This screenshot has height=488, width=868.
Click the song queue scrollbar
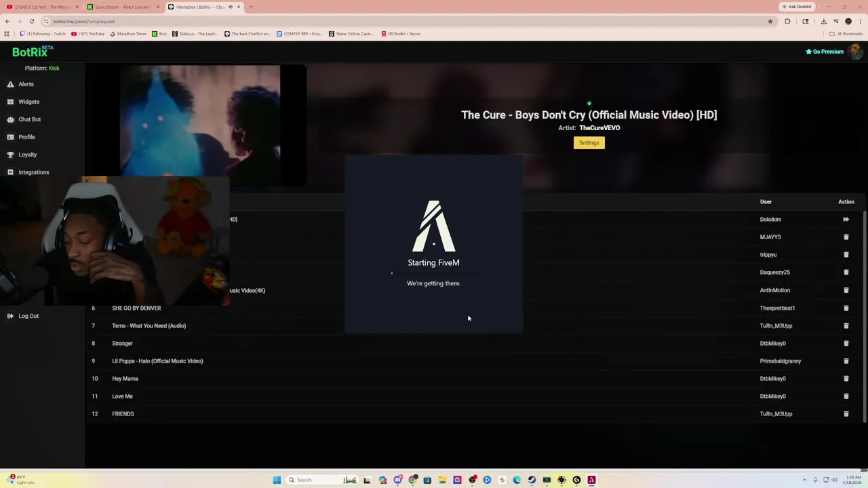coord(865,317)
